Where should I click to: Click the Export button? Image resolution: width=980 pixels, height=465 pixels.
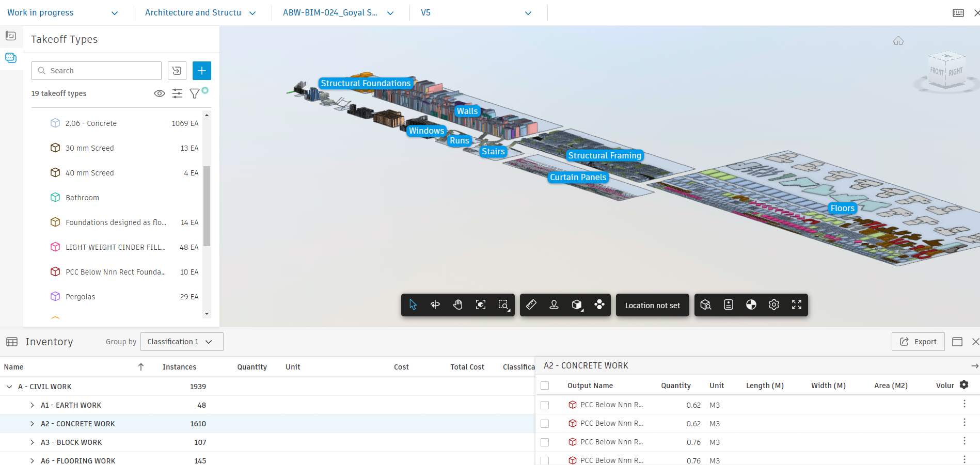pos(918,342)
